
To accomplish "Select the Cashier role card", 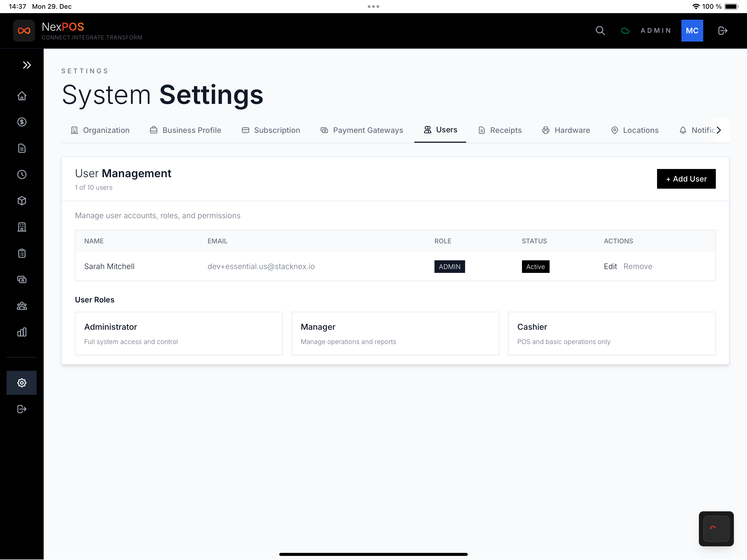I will click(x=611, y=333).
